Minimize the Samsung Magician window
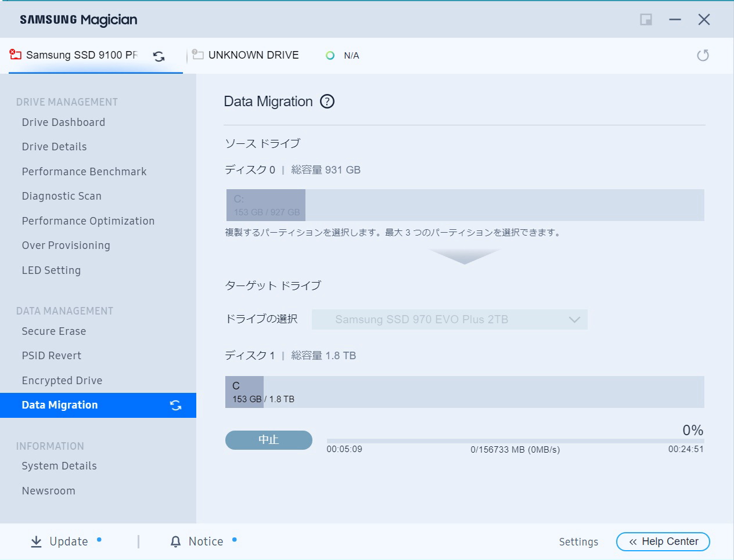Image resolution: width=734 pixels, height=560 pixels. (675, 20)
